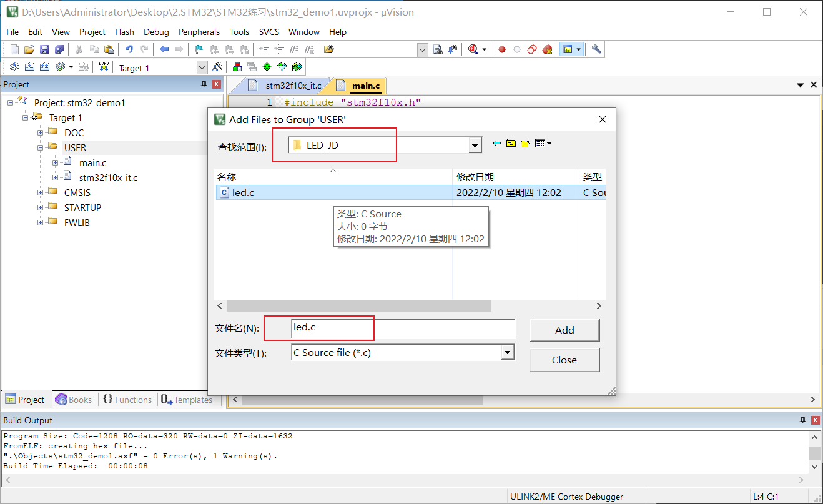Download to flash with the LOAD icon
This screenshot has width=823, height=504.
[x=104, y=67]
